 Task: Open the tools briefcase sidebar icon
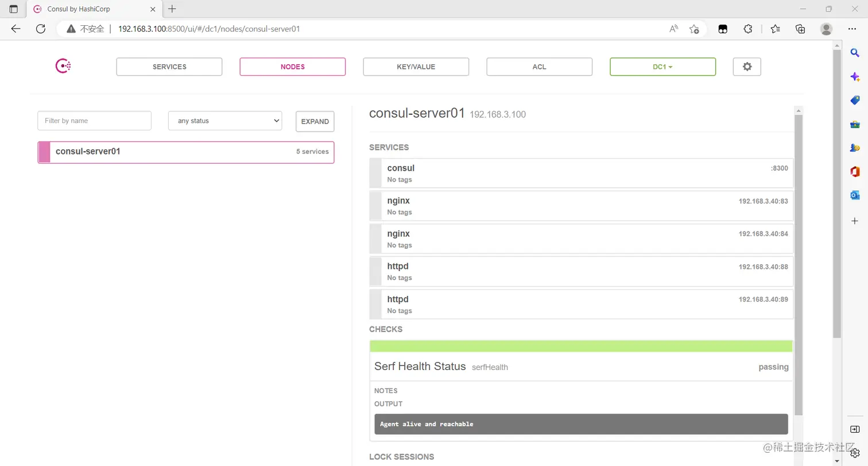[855, 124]
